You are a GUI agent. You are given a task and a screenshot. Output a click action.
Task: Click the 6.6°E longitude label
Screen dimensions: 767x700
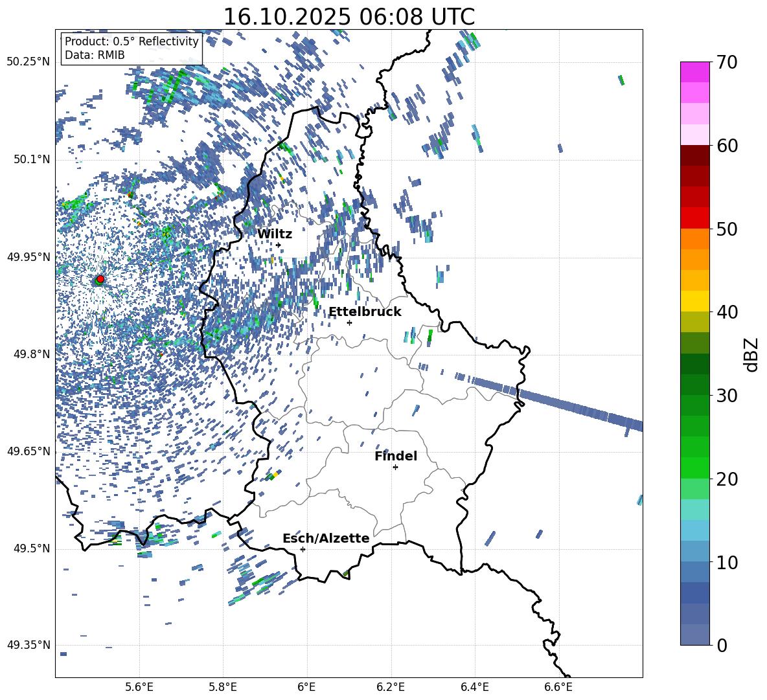point(558,687)
